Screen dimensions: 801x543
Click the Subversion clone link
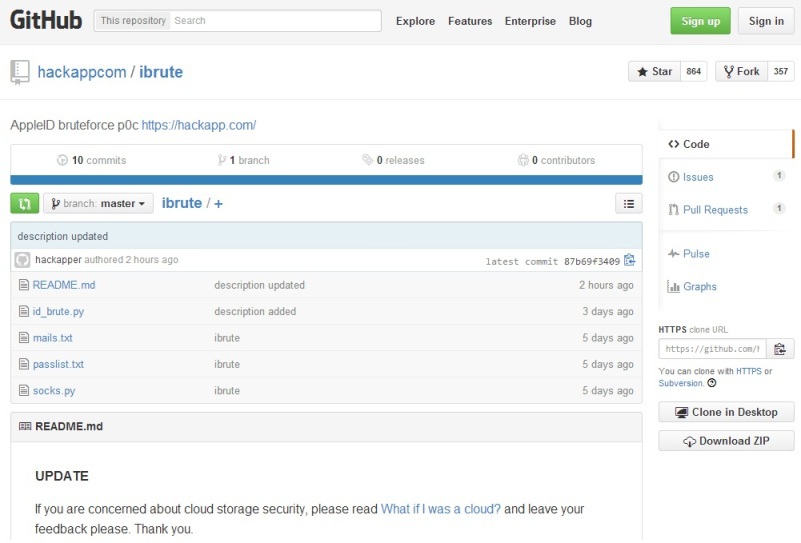coord(680,383)
